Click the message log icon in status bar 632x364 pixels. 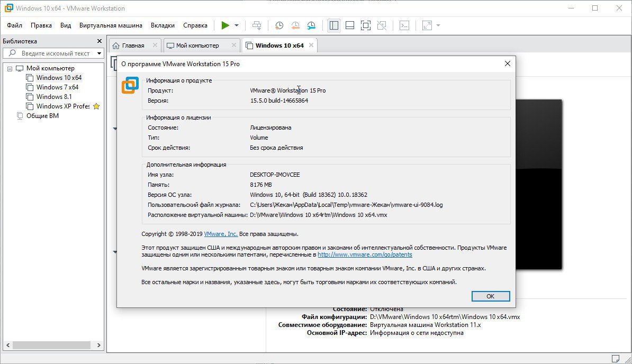[616, 359]
